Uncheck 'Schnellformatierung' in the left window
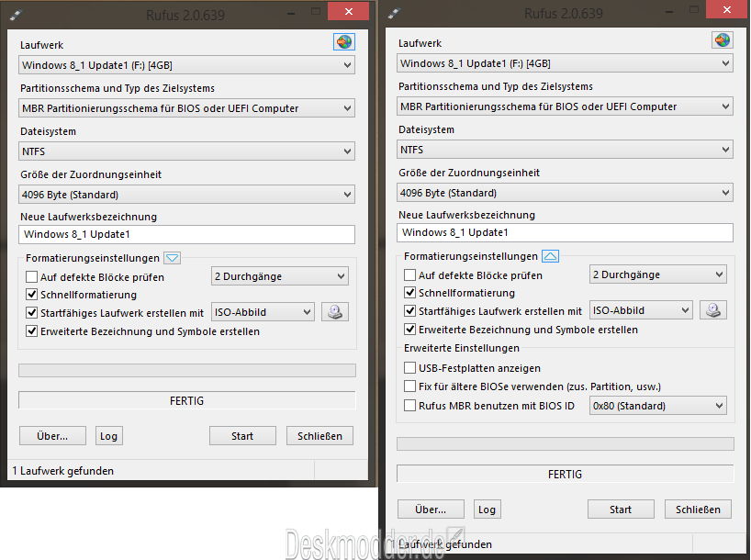 [31, 295]
